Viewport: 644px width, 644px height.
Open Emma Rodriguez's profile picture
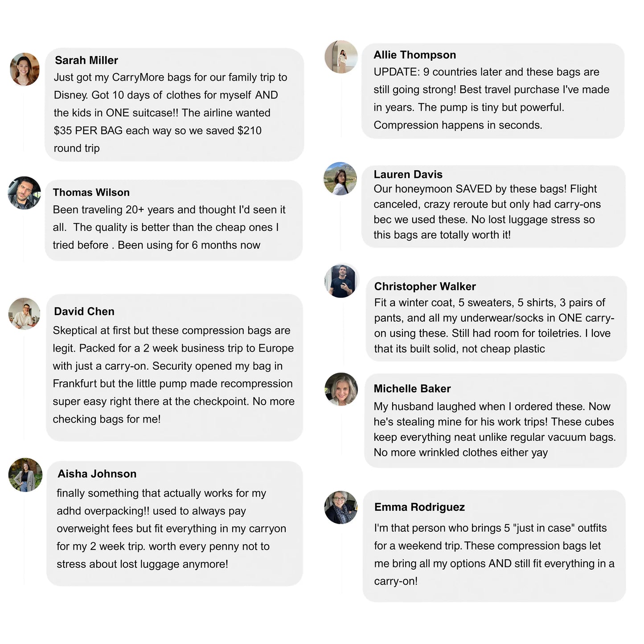coord(341,508)
